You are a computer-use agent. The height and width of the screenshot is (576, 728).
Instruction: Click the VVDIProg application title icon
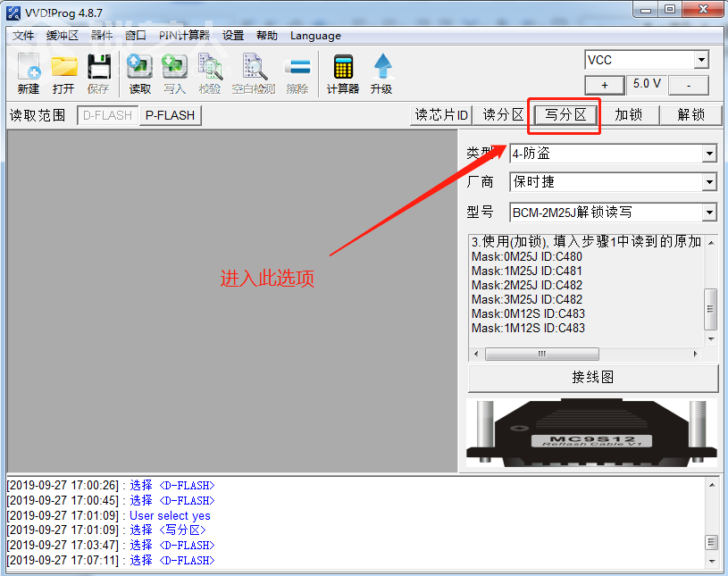click(x=13, y=13)
